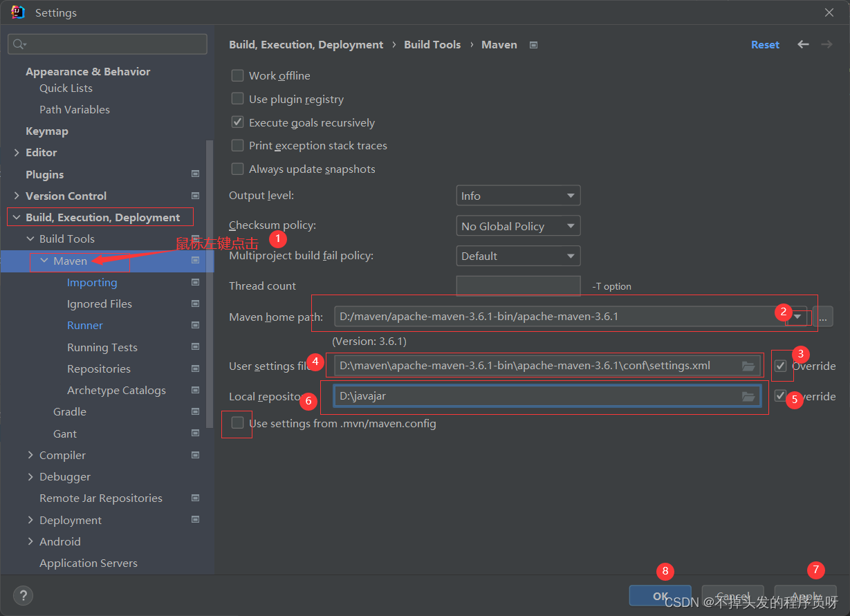Image resolution: width=850 pixels, height=616 pixels.
Task: Enable Always update snapshots checkbox
Action: (x=237, y=169)
